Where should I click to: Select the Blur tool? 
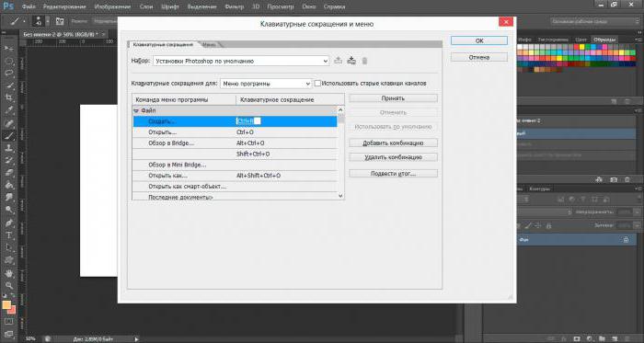click(x=8, y=198)
